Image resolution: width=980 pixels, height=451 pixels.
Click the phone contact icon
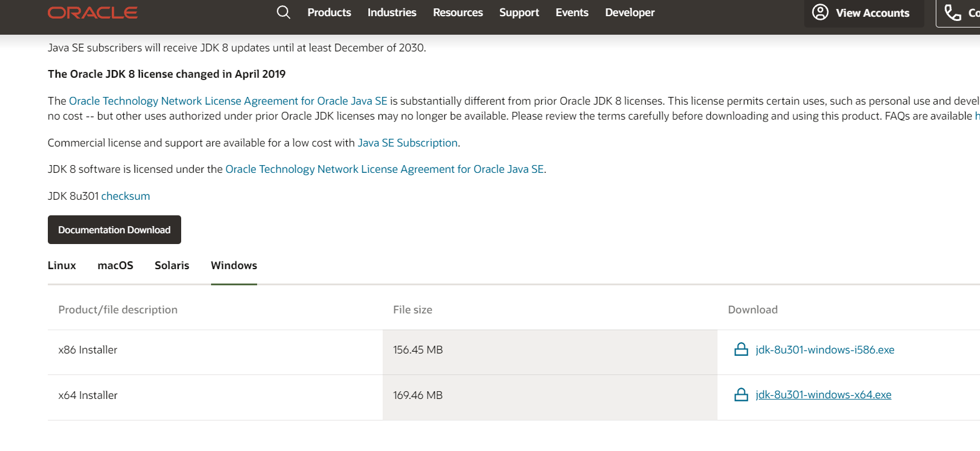pyautogui.click(x=952, y=12)
